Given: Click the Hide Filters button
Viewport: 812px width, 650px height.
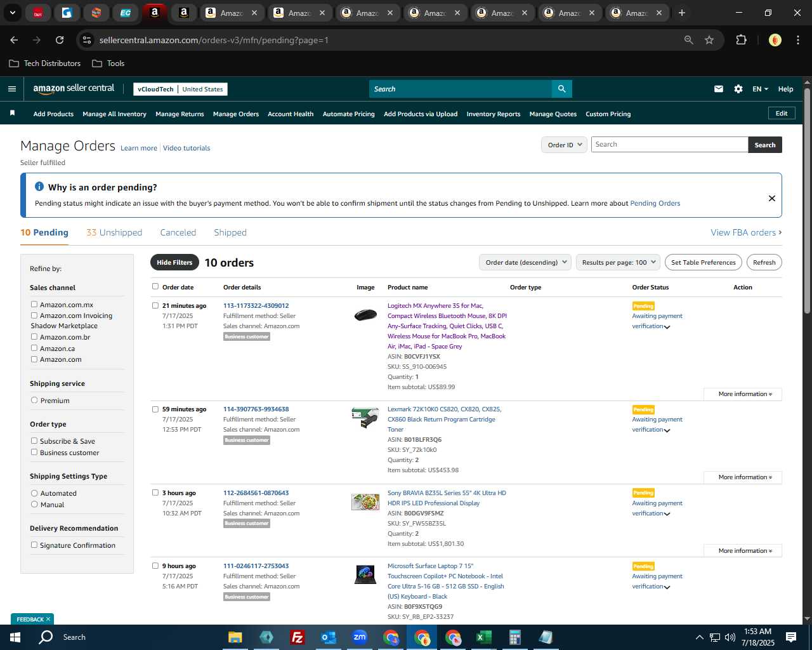Looking at the screenshot, I should pyautogui.click(x=174, y=262).
